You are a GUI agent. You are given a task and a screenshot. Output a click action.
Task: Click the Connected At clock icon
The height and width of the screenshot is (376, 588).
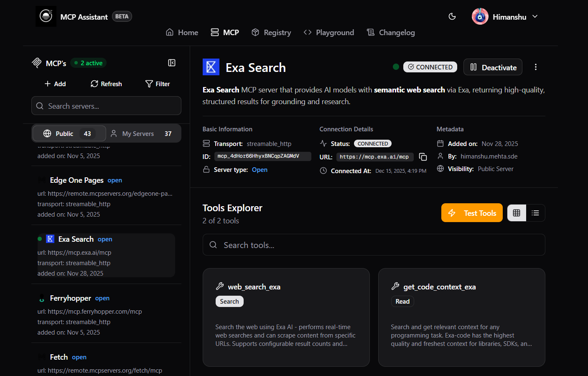point(323,171)
